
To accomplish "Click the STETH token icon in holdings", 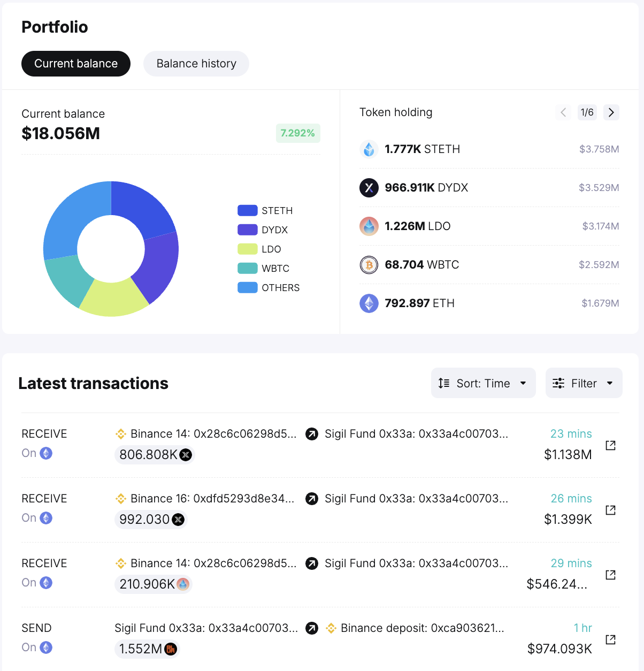I will pos(369,149).
